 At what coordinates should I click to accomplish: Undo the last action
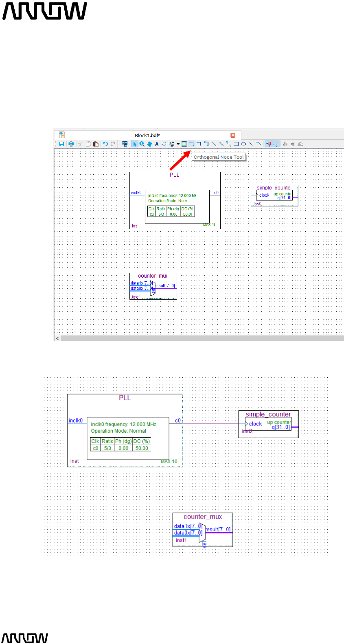coord(105,144)
